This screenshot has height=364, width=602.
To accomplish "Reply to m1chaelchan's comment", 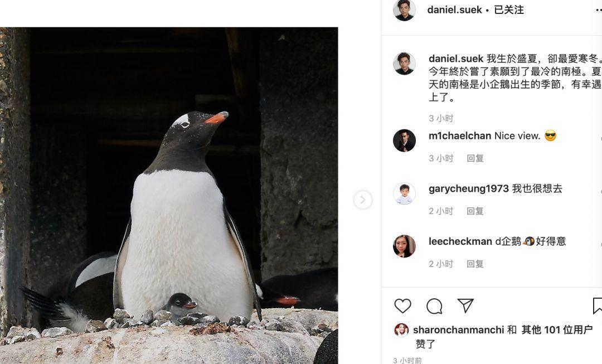I will [475, 158].
